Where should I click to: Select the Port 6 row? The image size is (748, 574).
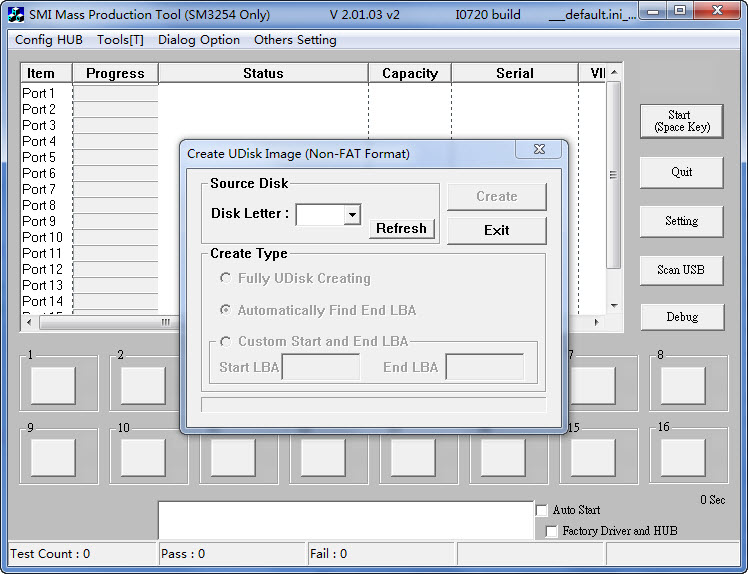point(39,173)
